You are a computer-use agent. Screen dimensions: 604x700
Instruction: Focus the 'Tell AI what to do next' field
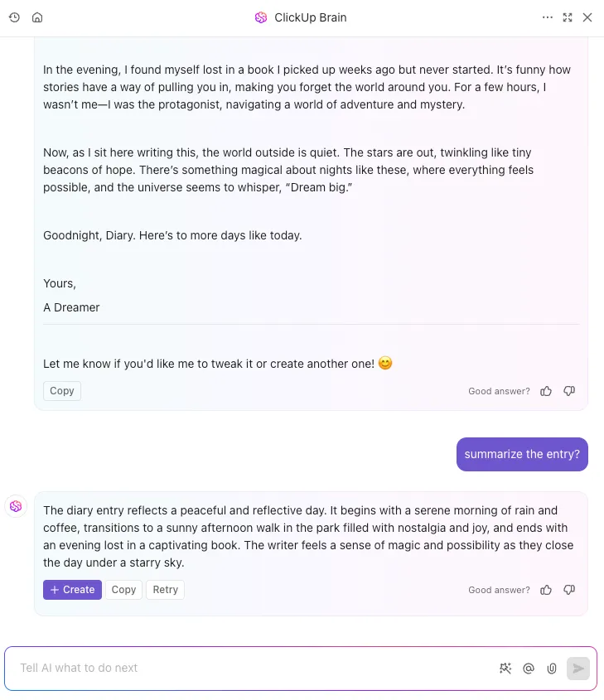[x=254, y=668]
